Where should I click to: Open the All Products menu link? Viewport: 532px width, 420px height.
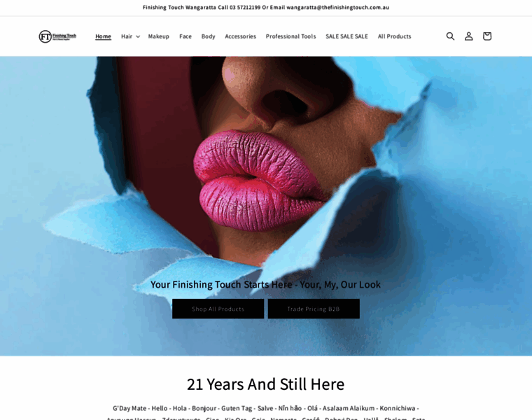(x=394, y=36)
